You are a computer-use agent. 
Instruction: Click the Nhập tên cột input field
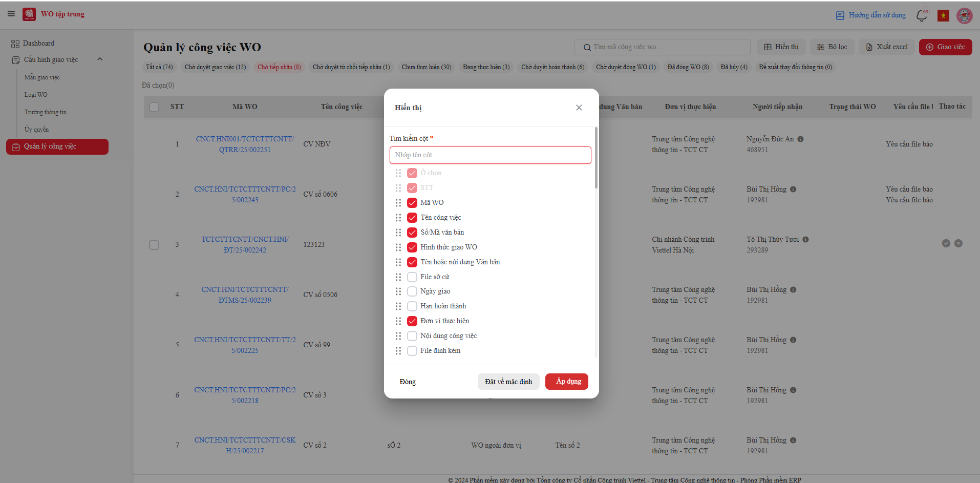tap(490, 155)
